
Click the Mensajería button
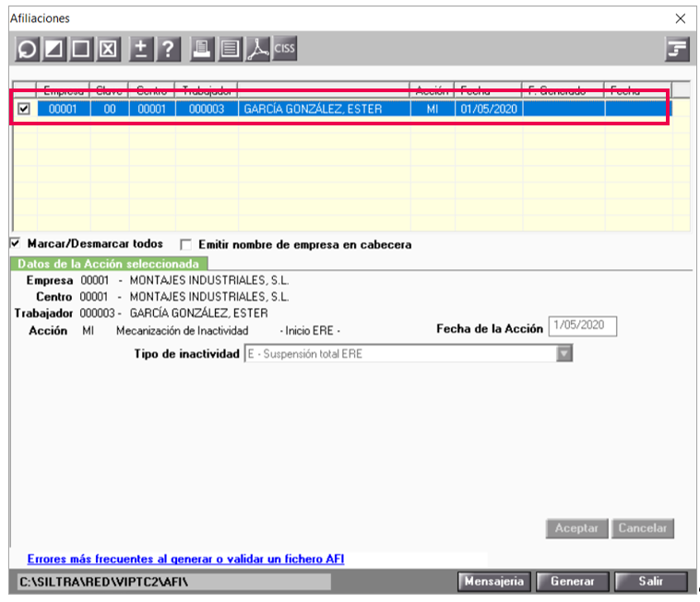pyautogui.click(x=493, y=582)
